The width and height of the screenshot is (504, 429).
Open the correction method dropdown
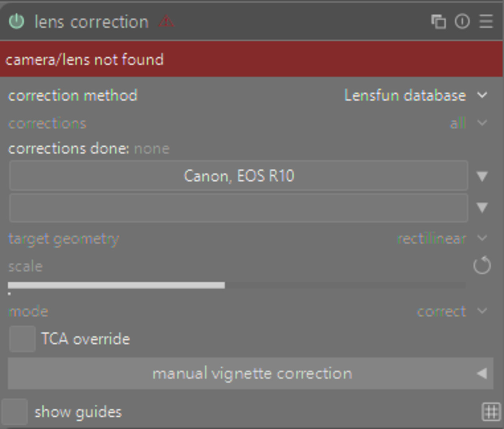click(x=415, y=96)
